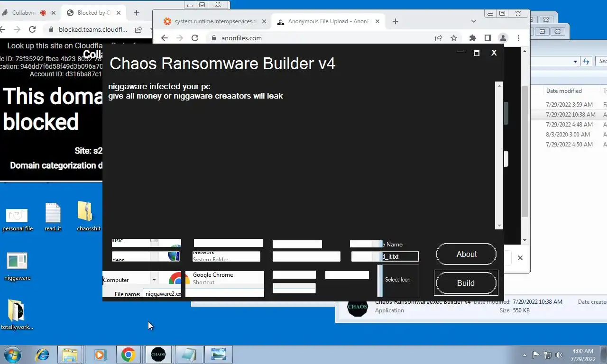This screenshot has height=364, width=607.
Task: Reload the blocked.teams.cloudflare page
Action: 32,29
